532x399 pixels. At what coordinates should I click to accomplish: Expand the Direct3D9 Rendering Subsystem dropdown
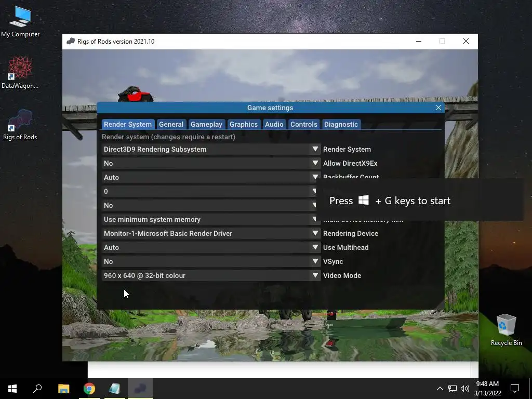click(211, 149)
